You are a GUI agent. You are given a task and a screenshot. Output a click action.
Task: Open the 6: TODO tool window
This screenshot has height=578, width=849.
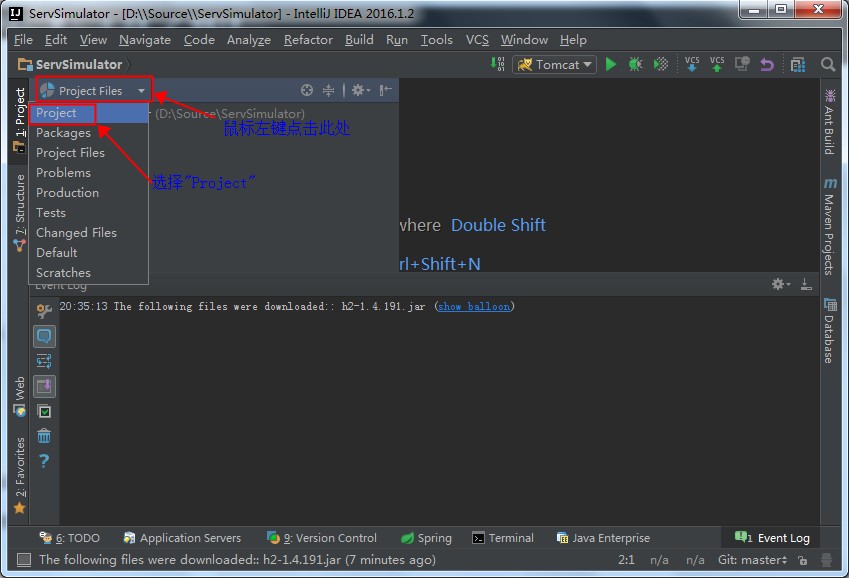69,538
